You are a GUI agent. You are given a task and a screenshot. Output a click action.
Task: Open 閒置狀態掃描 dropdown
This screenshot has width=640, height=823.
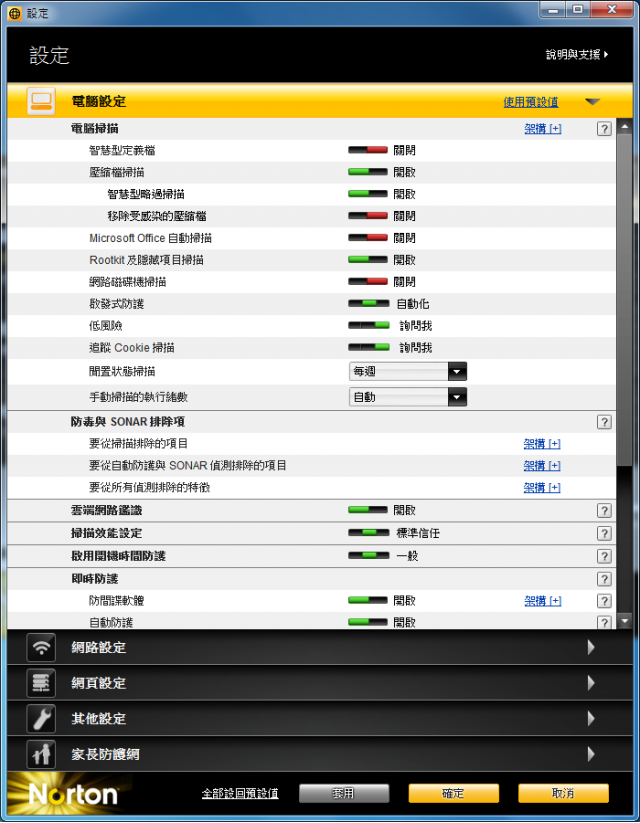click(x=407, y=372)
